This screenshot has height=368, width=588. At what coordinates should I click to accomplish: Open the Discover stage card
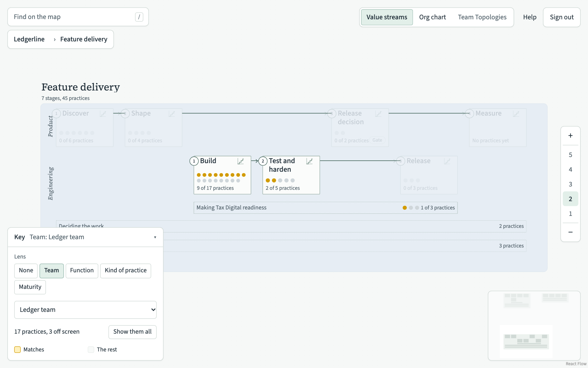click(85, 128)
